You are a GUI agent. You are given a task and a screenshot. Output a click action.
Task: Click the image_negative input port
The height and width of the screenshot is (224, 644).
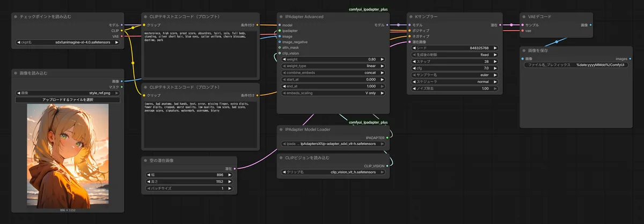click(280, 42)
